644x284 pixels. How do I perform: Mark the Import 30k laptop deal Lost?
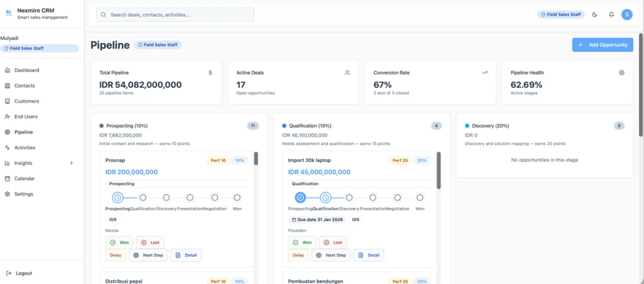333,242
